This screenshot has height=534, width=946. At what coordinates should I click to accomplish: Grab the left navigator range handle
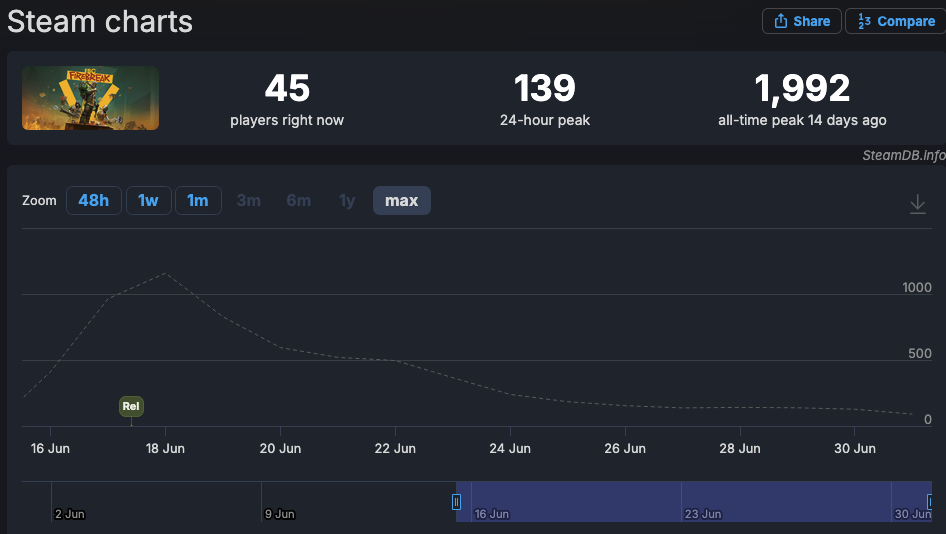456,501
